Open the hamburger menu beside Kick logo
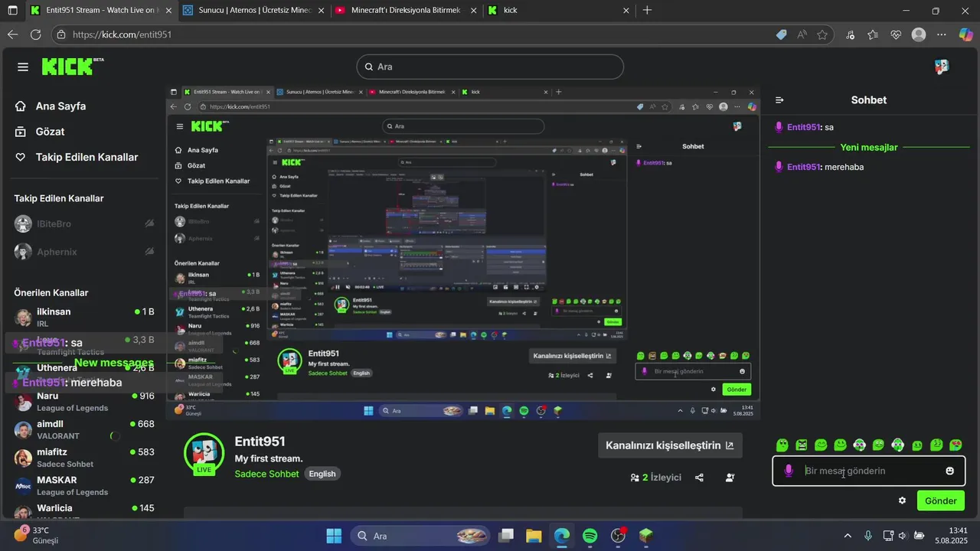 click(x=23, y=67)
